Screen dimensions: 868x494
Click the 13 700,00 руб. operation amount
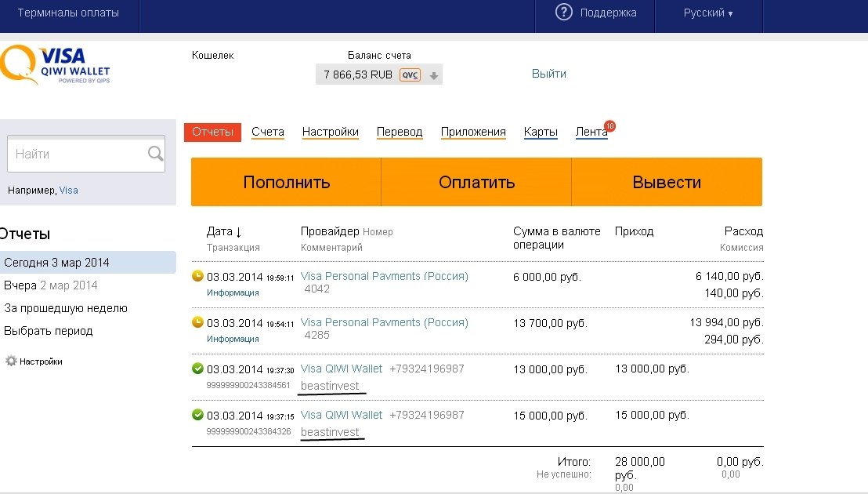coord(550,323)
